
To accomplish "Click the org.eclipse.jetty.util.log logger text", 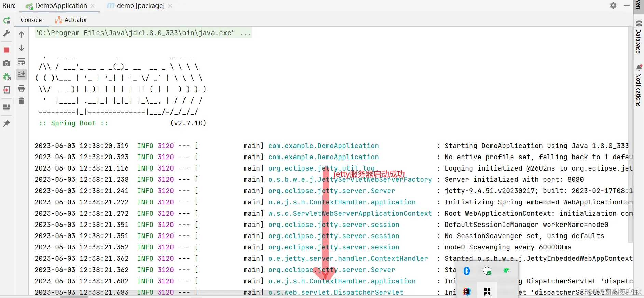I will [x=321, y=168].
